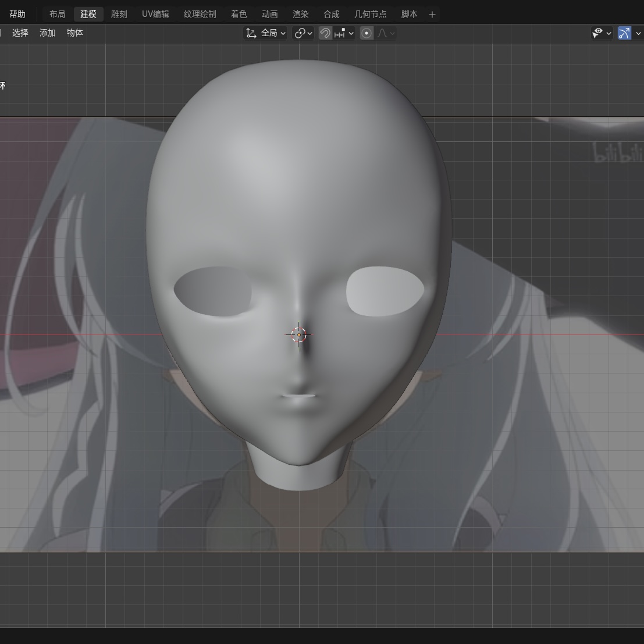The width and height of the screenshot is (644, 644).
Task: Toggle proportional editing circle icon
Action: pyautogui.click(x=367, y=33)
